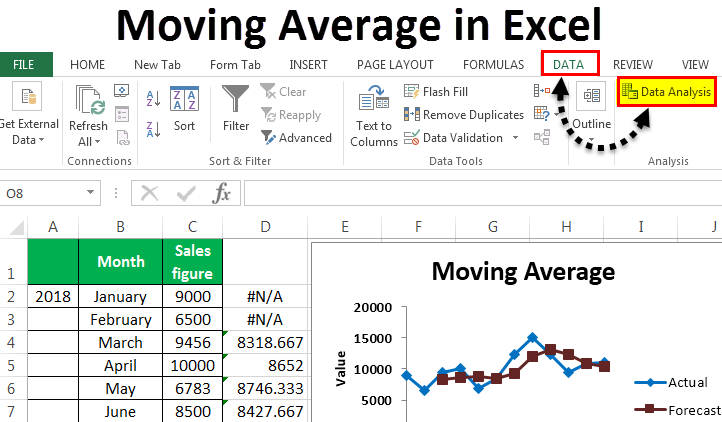The image size is (722, 422).
Task: Open Advanced filter options
Action: click(296, 138)
